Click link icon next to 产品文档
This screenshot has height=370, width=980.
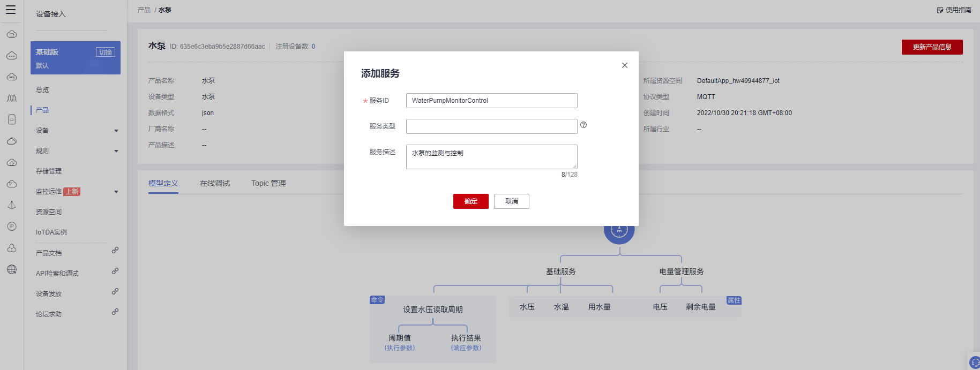pos(115,250)
